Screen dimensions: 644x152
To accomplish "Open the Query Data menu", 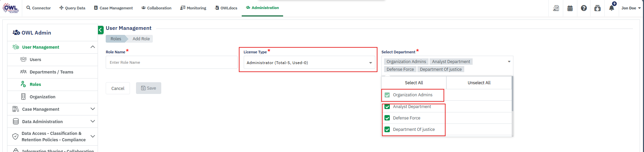I will pos(72,8).
